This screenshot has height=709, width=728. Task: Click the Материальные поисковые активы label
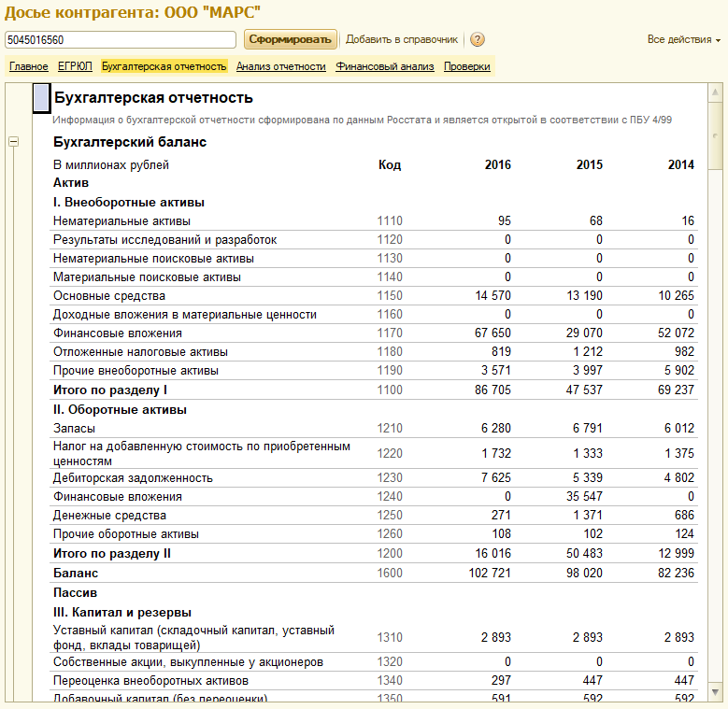[x=147, y=277]
